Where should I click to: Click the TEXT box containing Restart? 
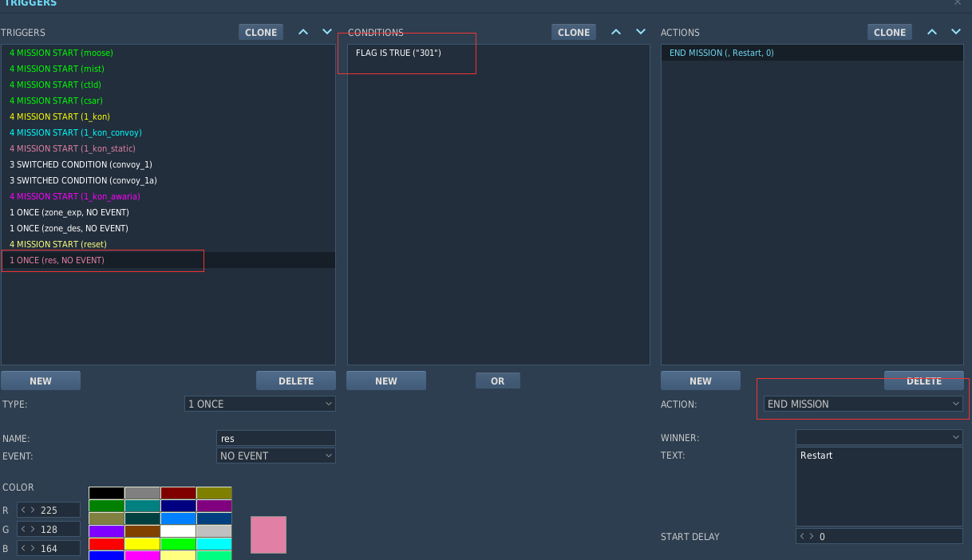pos(879,487)
